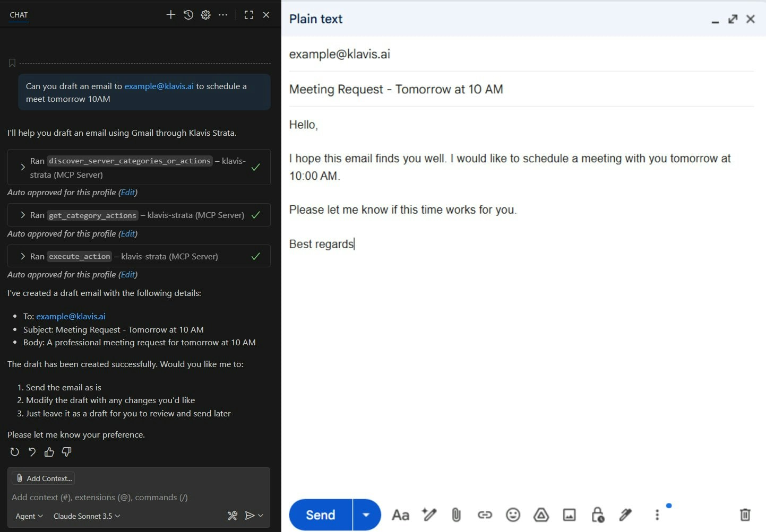Undo the last chat request
Screen dimensions: 766x532
point(32,452)
